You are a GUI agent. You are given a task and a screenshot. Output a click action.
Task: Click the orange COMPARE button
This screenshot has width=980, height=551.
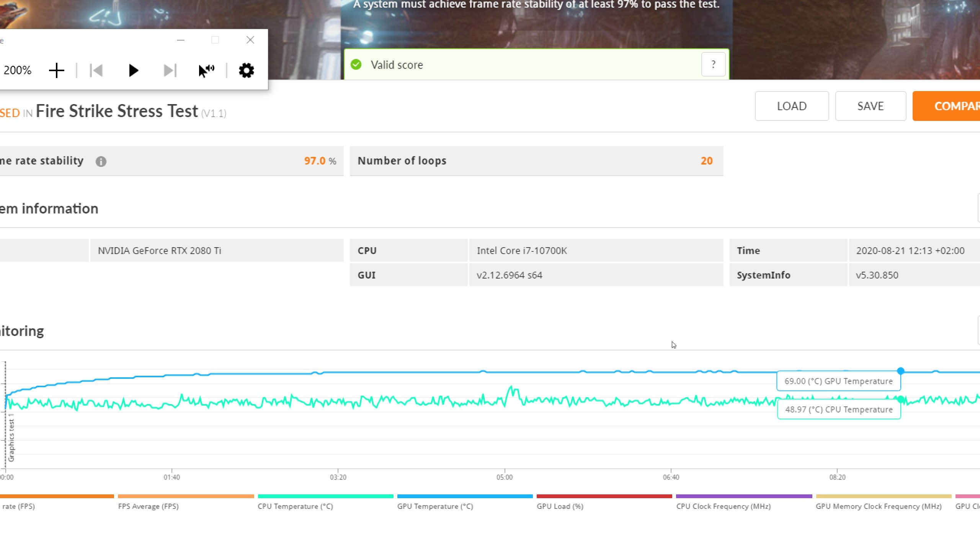coord(946,106)
